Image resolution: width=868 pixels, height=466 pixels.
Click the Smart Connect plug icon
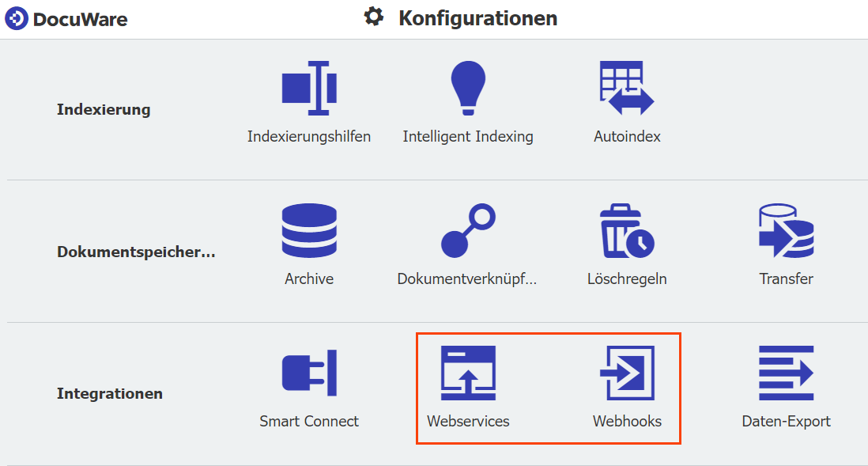pyautogui.click(x=309, y=373)
